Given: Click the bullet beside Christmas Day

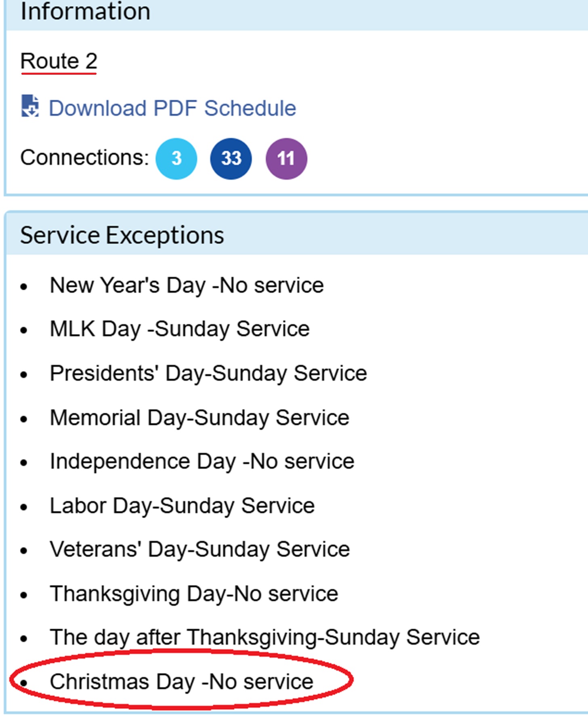Looking at the screenshot, I should click(24, 683).
